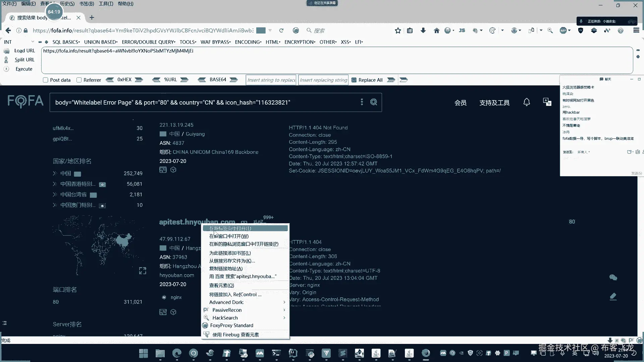Open the SQL BASICS dropdown menu
Viewport: 644px width, 362px height.
[66, 42]
